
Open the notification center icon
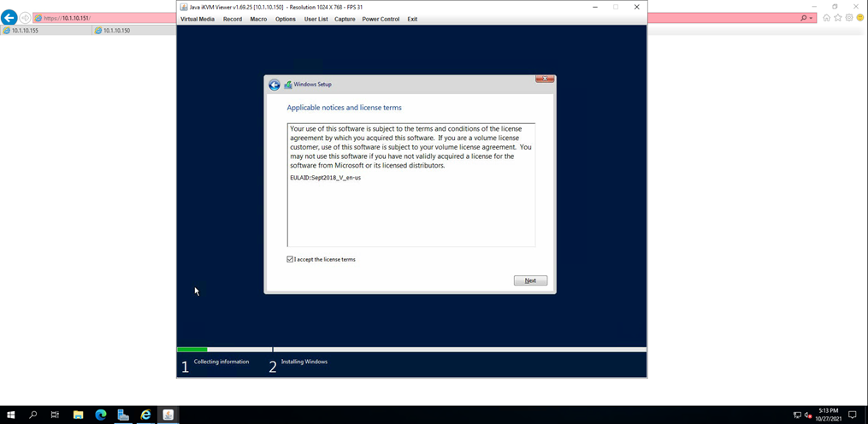[x=853, y=415]
